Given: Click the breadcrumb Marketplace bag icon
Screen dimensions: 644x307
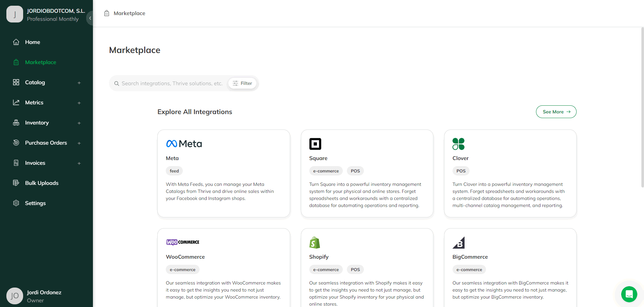Looking at the screenshot, I should coord(107,13).
